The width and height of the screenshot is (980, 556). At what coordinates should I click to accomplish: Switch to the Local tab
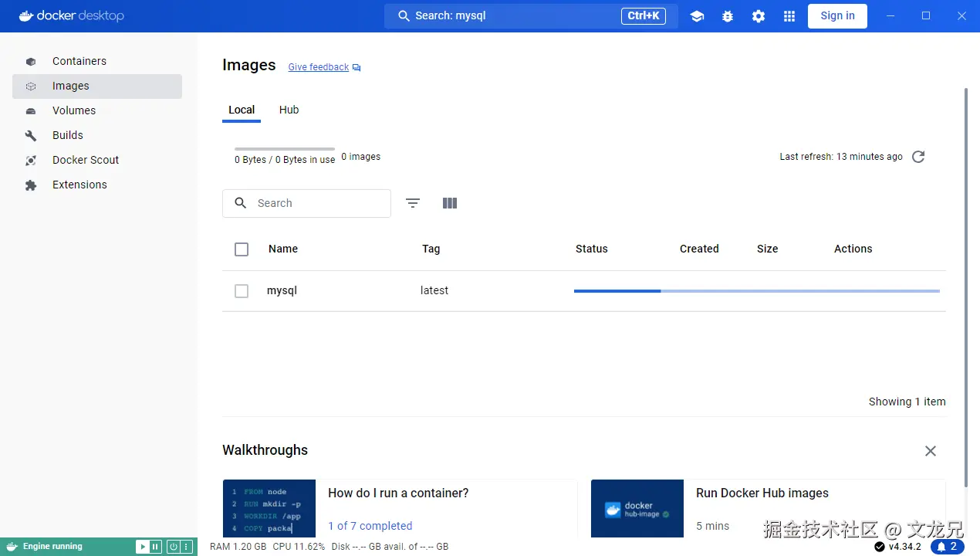pos(242,110)
